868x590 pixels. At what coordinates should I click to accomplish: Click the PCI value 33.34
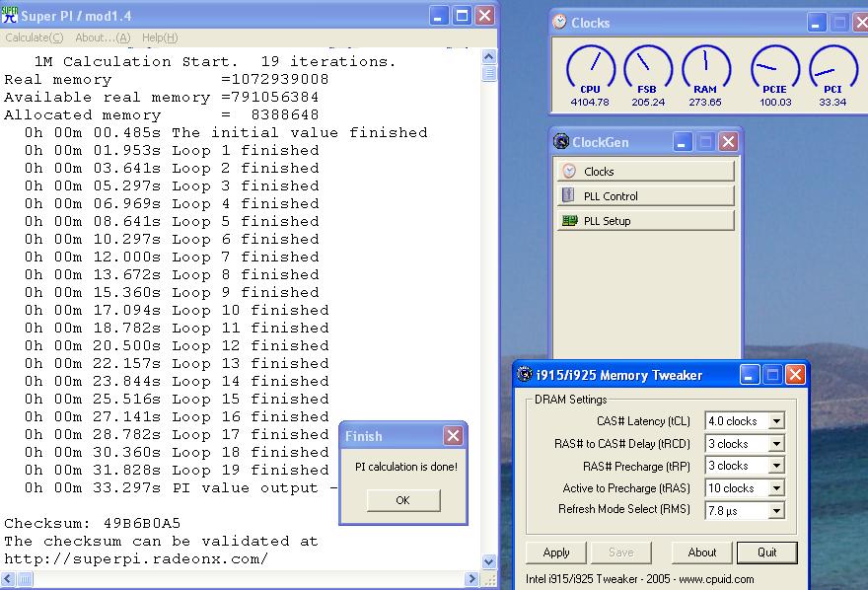[x=832, y=102]
